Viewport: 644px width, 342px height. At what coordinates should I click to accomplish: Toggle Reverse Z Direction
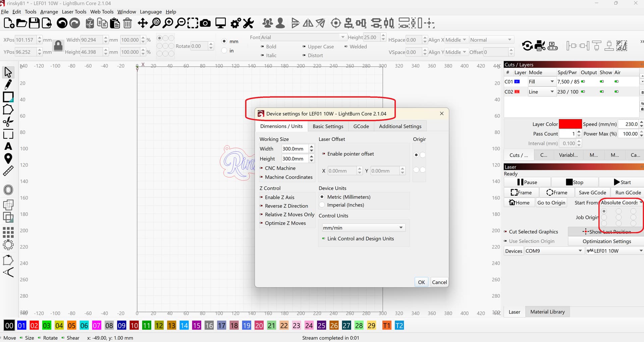click(x=284, y=206)
